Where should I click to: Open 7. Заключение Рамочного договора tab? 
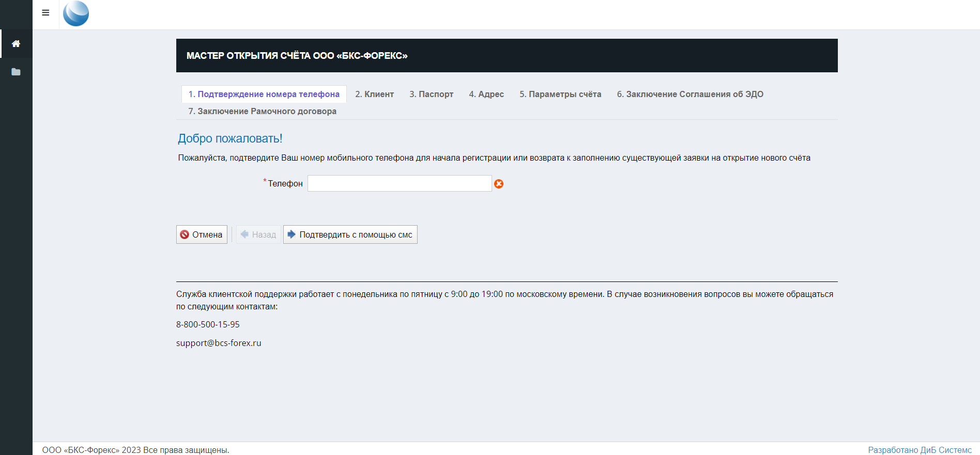point(262,111)
